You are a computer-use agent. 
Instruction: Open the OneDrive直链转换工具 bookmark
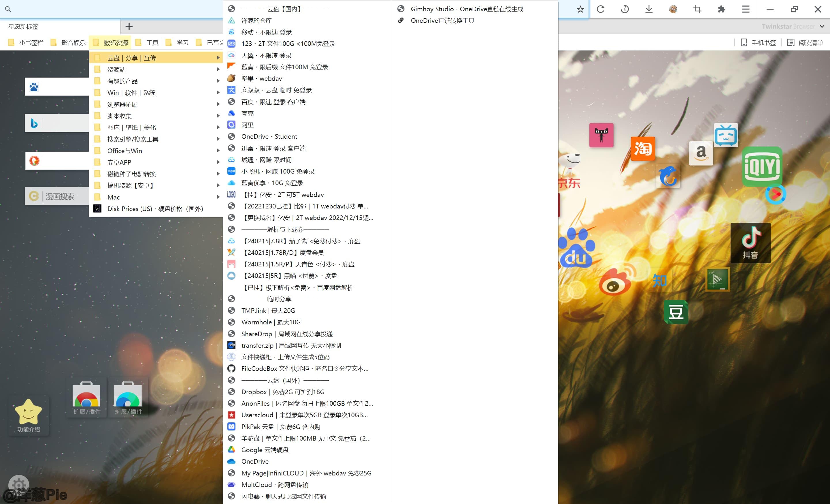pos(442,20)
